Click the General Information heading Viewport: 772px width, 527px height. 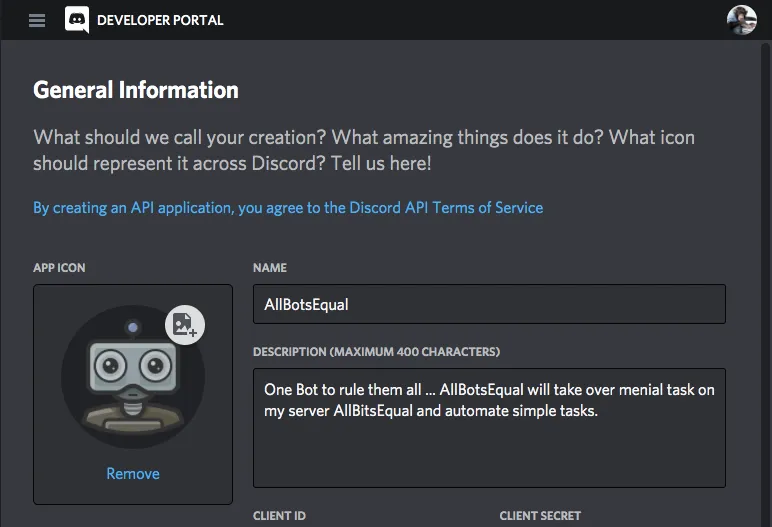click(x=136, y=90)
